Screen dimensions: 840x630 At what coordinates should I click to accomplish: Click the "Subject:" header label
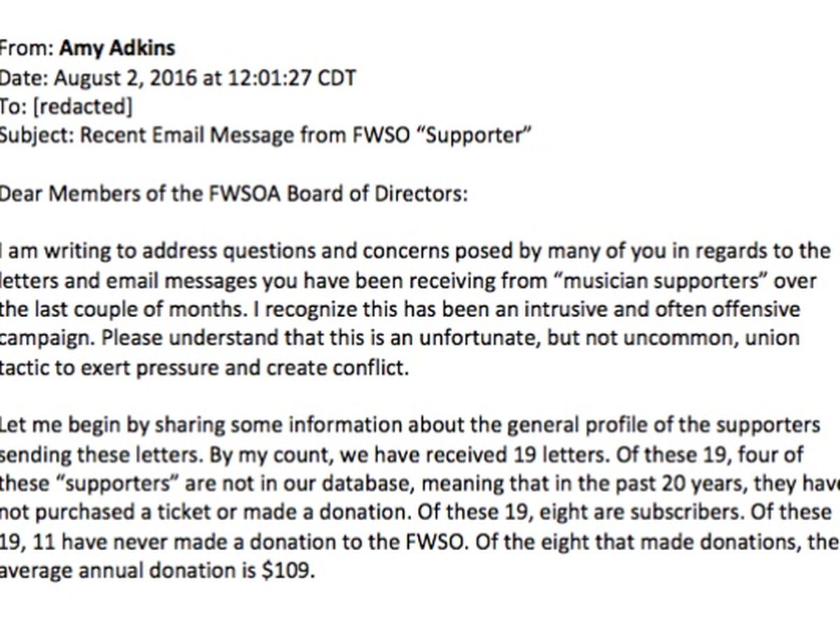point(35,134)
